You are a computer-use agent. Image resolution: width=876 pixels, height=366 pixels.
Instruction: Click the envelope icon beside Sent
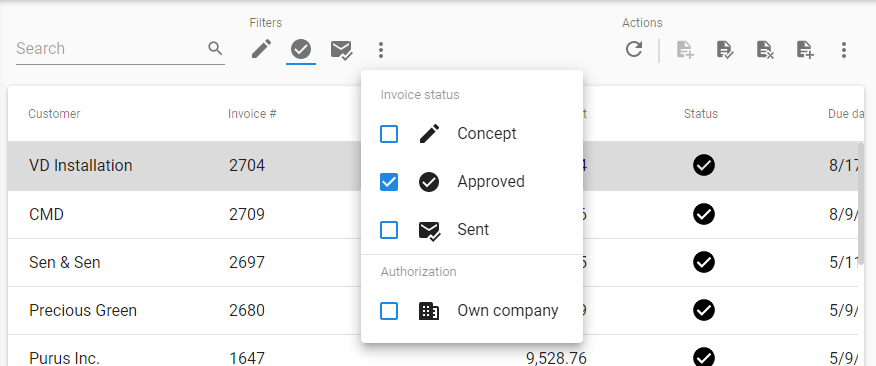pos(430,231)
